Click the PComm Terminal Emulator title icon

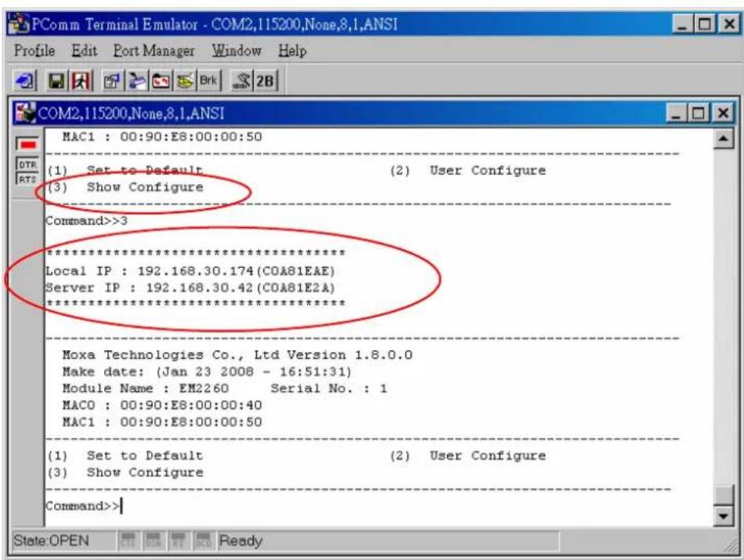coord(19,23)
